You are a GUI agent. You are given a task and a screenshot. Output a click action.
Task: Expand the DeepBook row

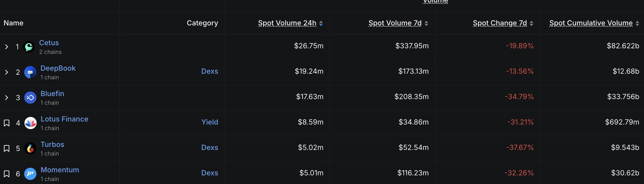7,72
